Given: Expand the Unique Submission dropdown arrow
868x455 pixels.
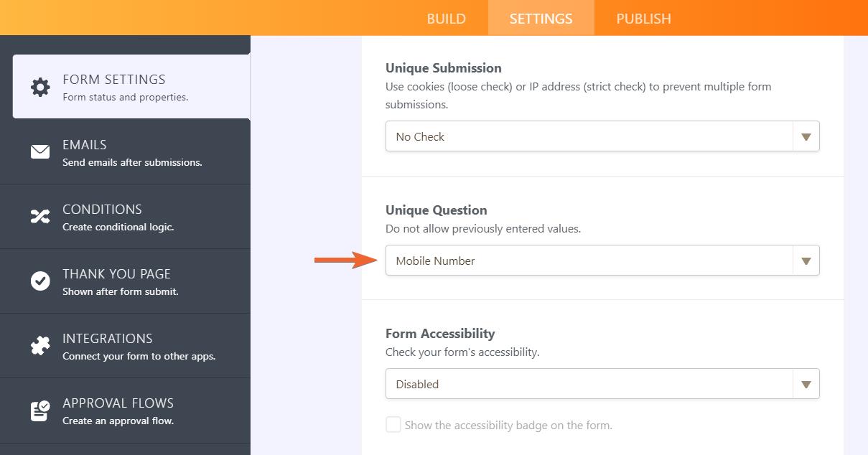Looking at the screenshot, I should pyautogui.click(x=806, y=136).
